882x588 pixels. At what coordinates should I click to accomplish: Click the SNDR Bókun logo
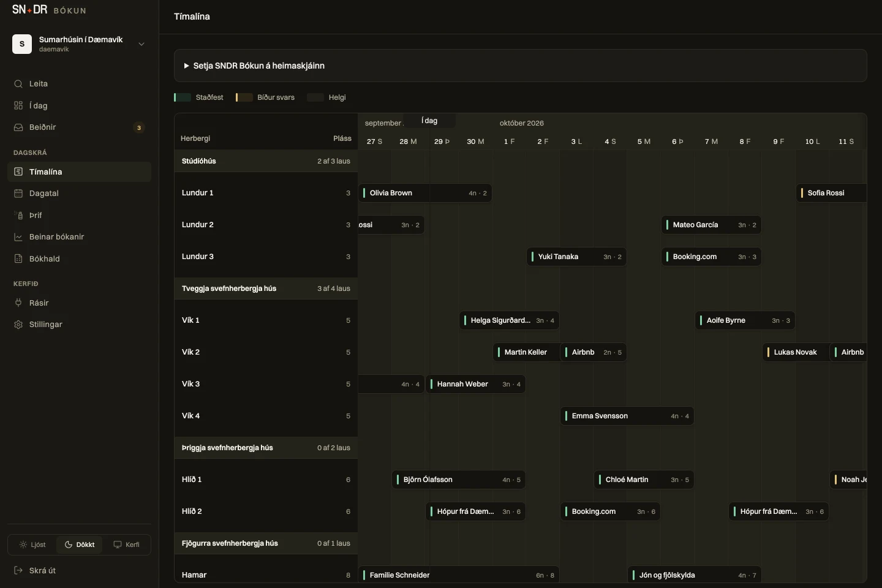point(49,10)
